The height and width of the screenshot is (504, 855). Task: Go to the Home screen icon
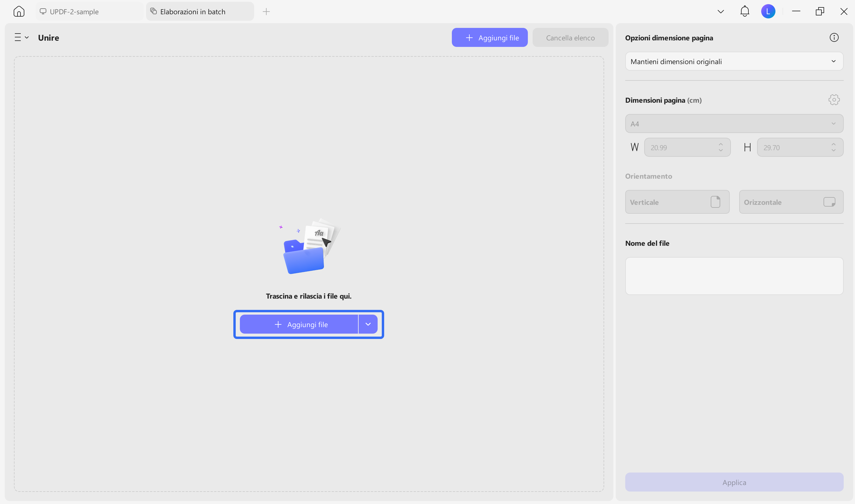(x=19, y=12)
